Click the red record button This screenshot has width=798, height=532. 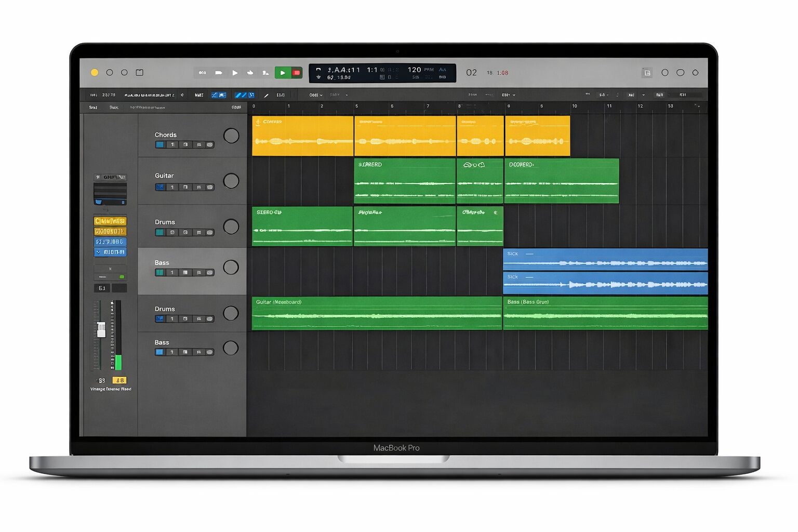(296, 73)
